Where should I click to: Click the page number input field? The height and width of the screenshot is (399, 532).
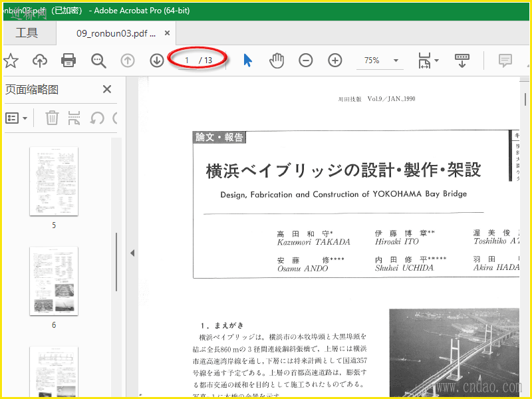click(x=188, y=61)
